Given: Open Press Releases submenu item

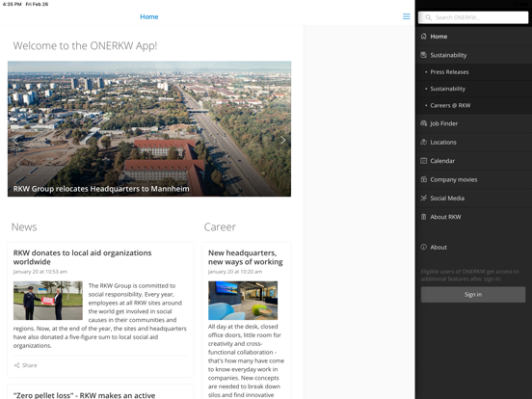Looking at the screenshot, I should pyautogui.click(x=473, y=72).
